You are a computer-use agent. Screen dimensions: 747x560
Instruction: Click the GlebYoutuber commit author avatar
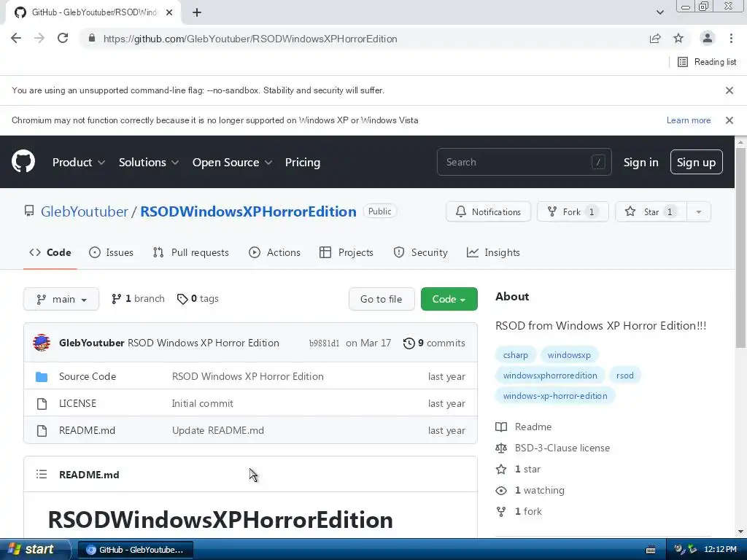tap(42, 343)
